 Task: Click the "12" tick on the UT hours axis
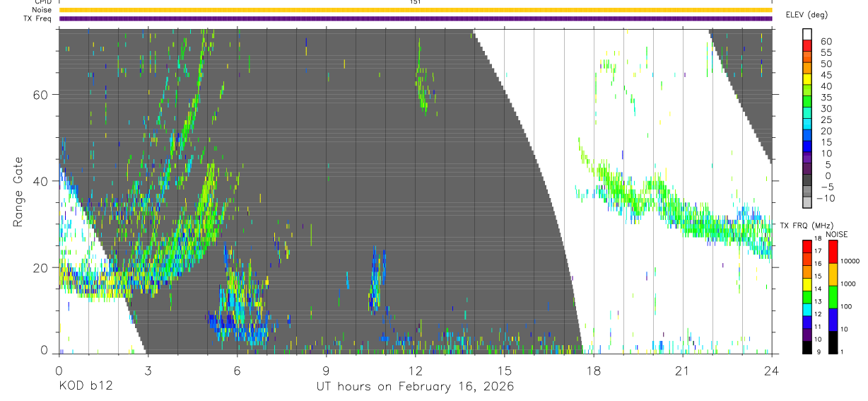(416, 371)
